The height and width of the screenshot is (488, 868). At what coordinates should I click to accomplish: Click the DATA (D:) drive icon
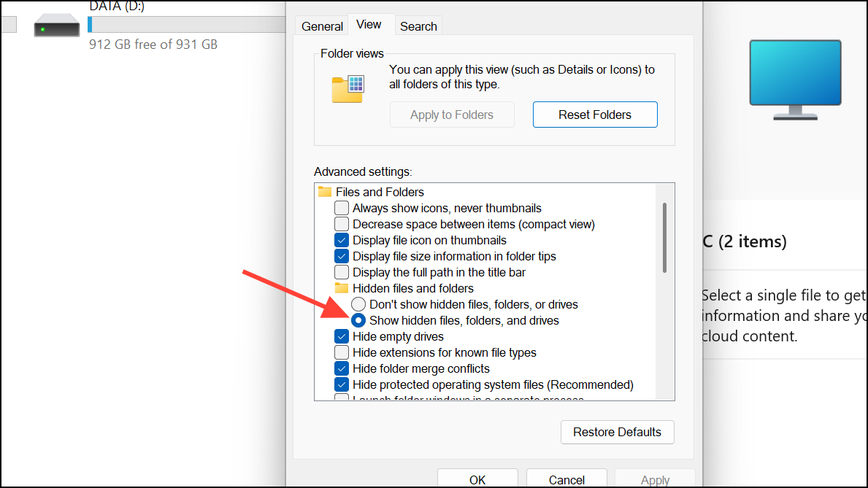tap(56, 28)
